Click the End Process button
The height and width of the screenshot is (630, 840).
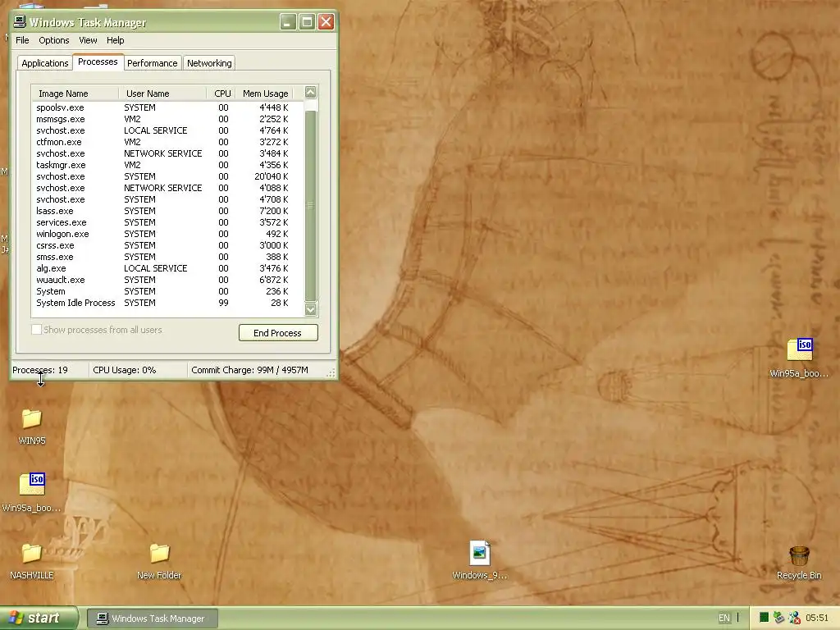[x=278, y=333]
